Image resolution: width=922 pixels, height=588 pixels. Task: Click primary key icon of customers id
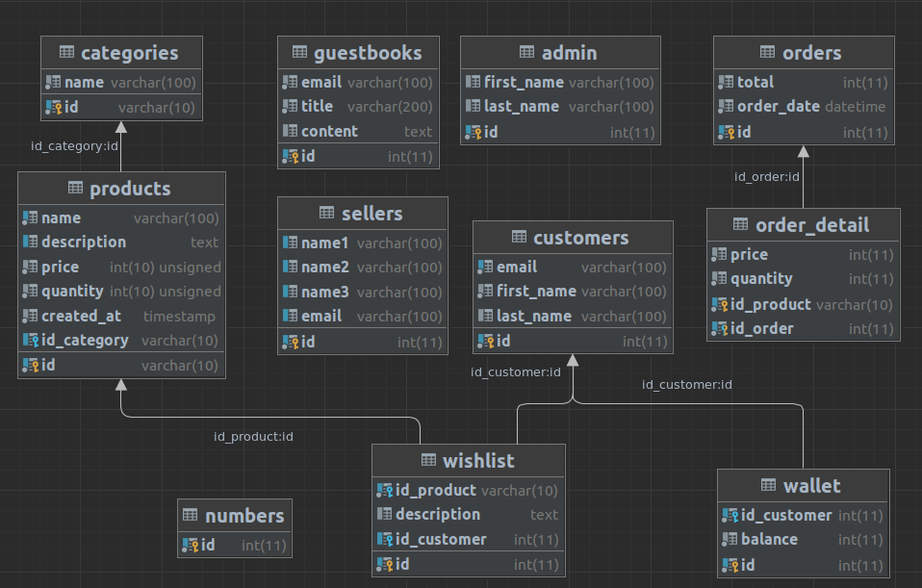pos(486,341)
